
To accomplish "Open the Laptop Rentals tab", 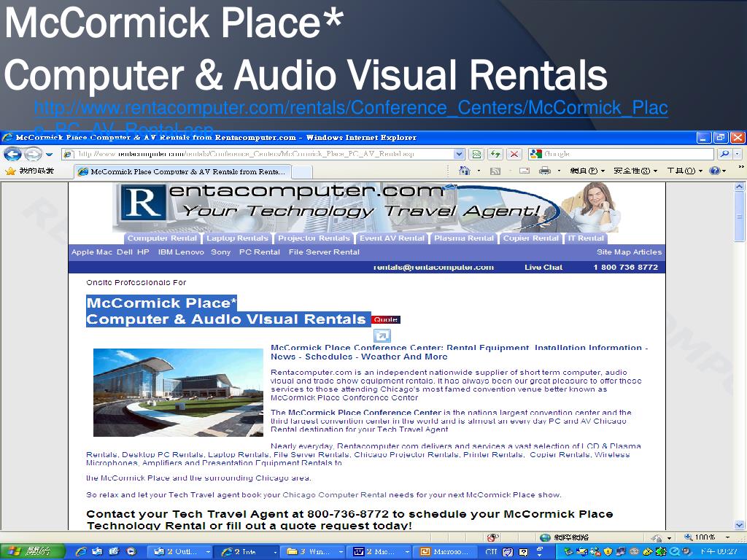I will coord(237,238).
